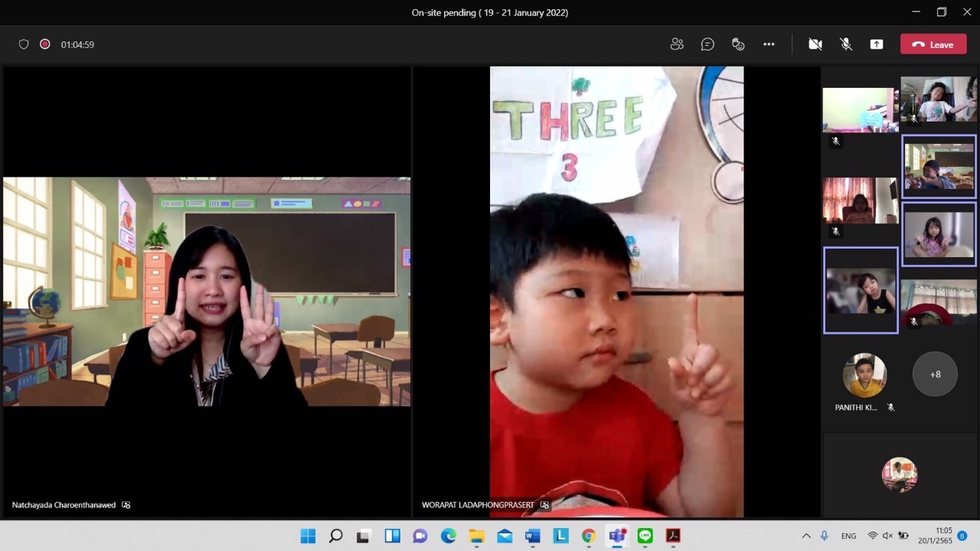The width and height of the screenshot is (980, 551).
Task: Click the PANITHI participant avatar
Action: pyautogui.click(x=864, y=375)
